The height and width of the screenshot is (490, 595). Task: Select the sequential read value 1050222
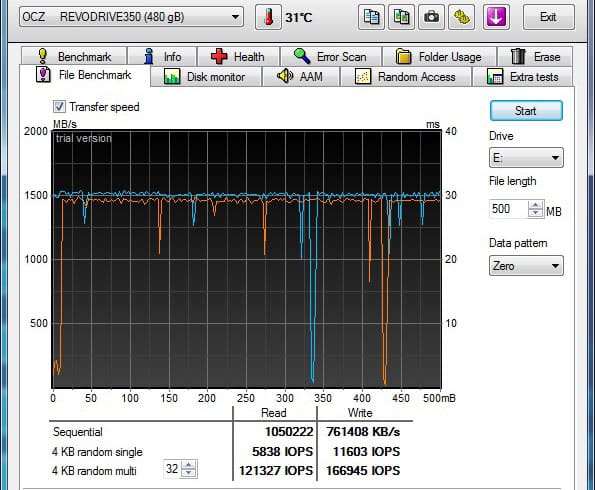coord(289,432)
